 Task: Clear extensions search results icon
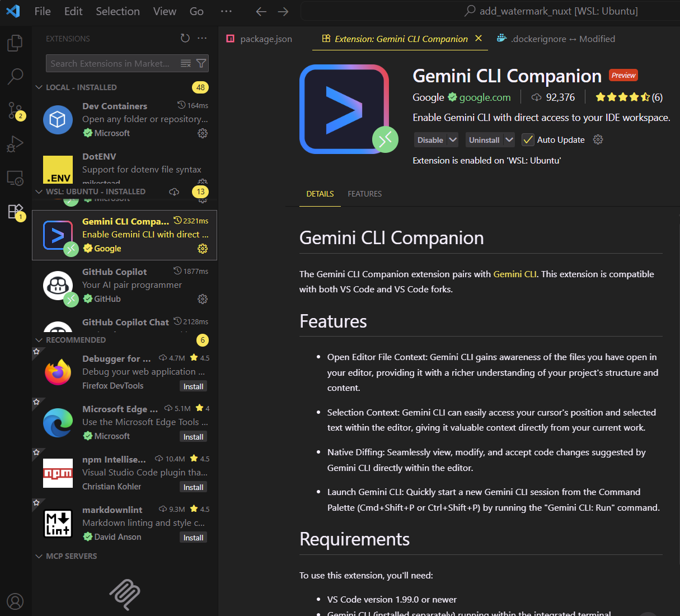[186, 64]
